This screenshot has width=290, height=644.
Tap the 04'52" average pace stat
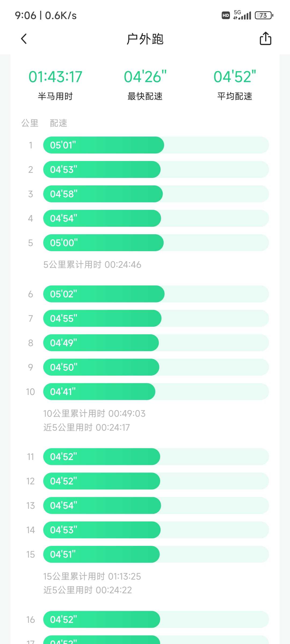(x=235, y=77)
